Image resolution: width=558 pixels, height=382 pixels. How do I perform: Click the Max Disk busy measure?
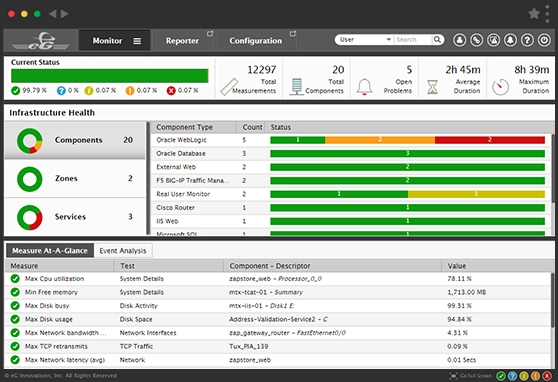pos(47,306)
